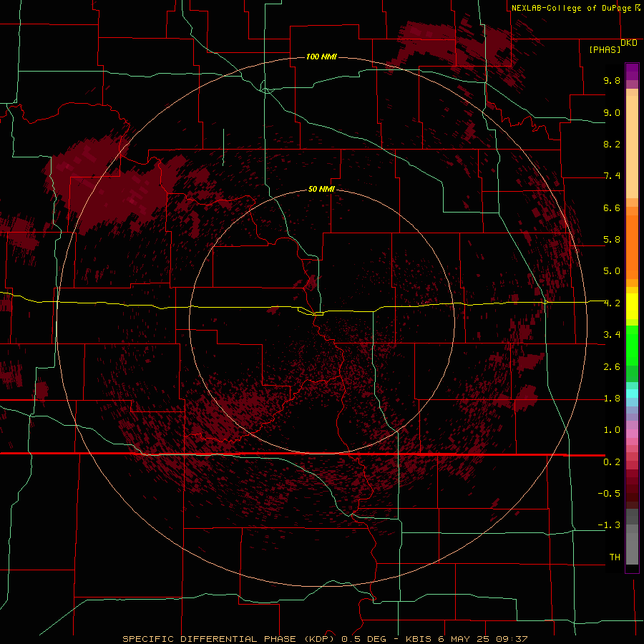Viewport: 644px width, 644px height.
Task: Pick the purple swatch on top of the color bar
Action: [632, 72]
